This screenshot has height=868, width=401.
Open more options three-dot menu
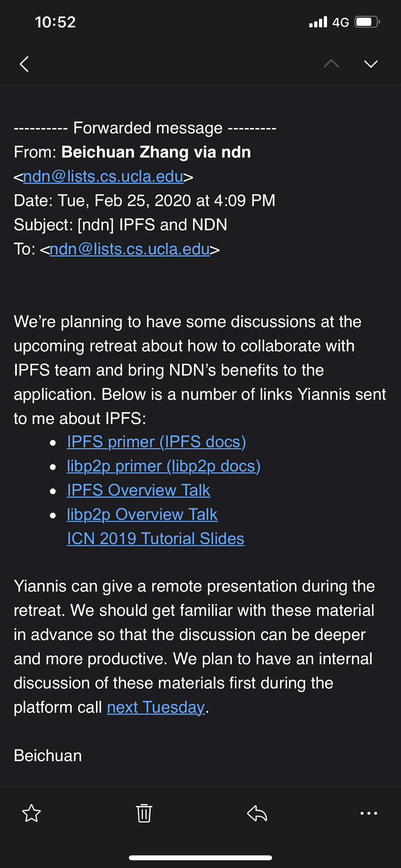click(369, 813)
